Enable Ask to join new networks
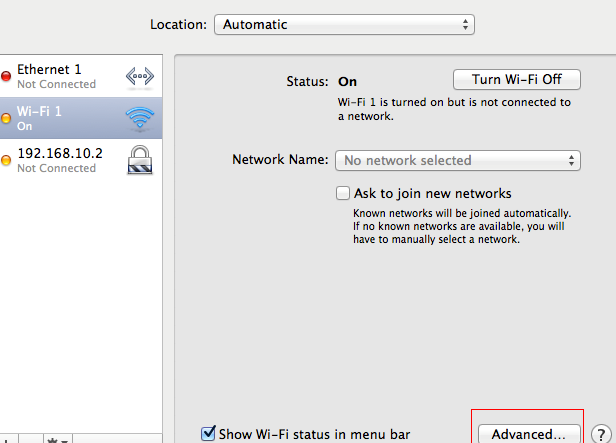Screen dimensions: 616x443 pos(343,193)
